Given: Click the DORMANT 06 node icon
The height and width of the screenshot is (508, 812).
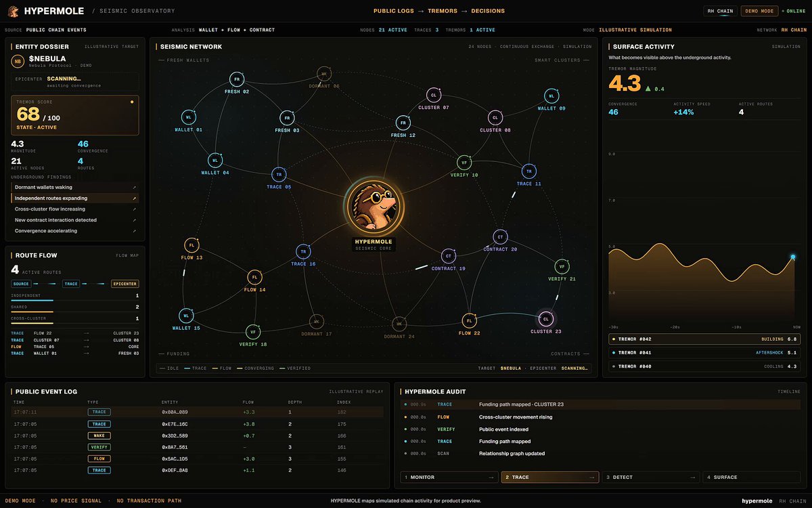Looking at the screenshot, I should coord(324,74).
